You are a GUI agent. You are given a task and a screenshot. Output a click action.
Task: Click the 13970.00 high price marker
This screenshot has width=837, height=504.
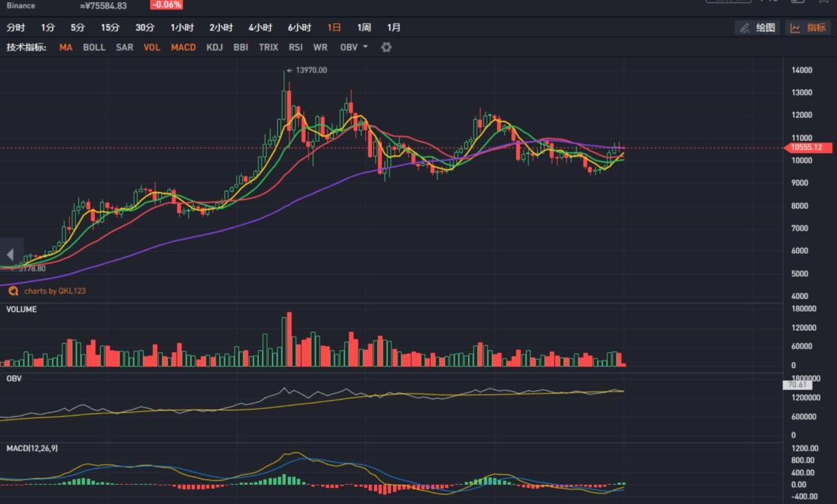(310, 70)
